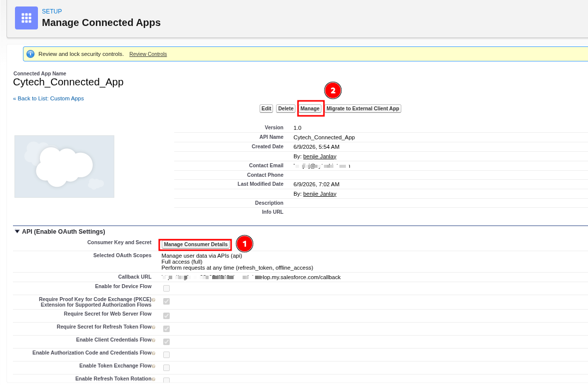Open benjie Janlay link under Last Modified Date

pos(320,194)
